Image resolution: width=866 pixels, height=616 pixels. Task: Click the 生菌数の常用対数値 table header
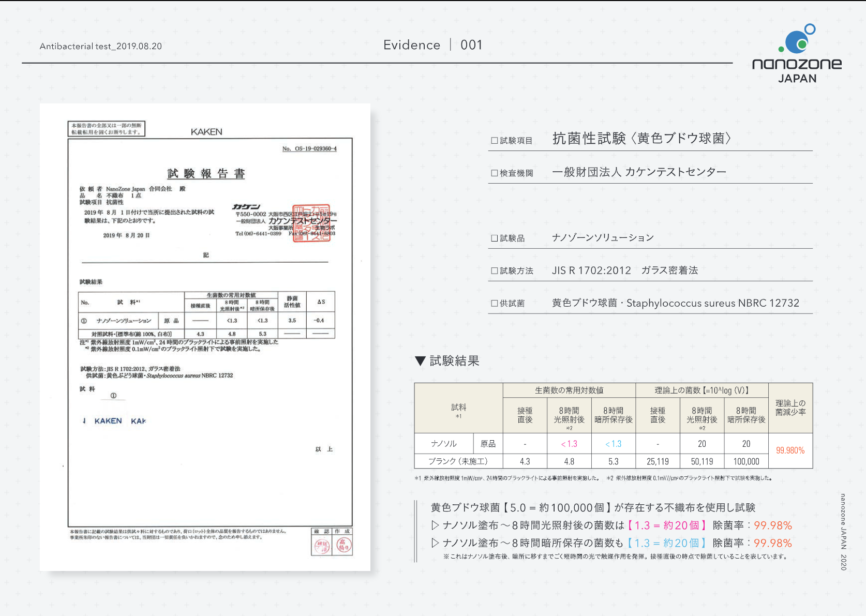click(569, 390)
